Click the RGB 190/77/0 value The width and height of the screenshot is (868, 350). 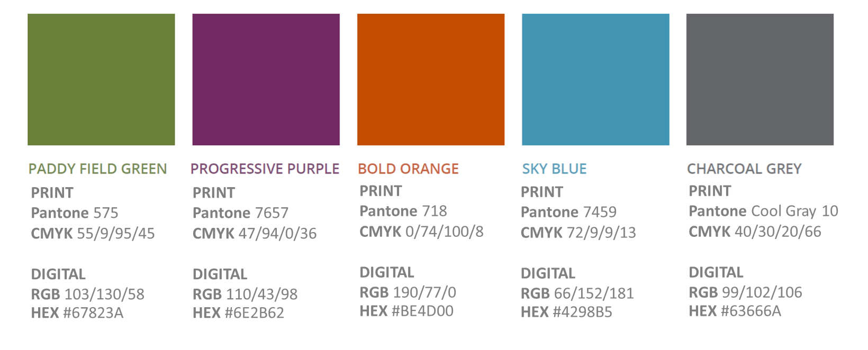coord(408,292)
